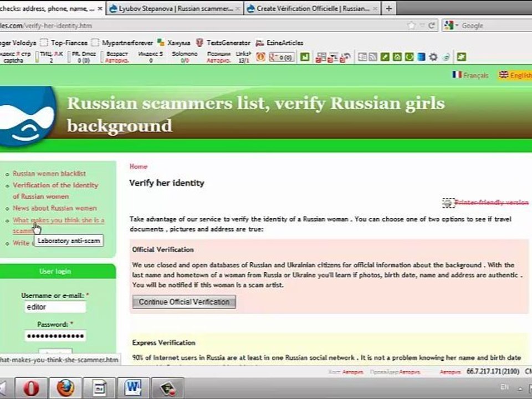
Task: Click the printer icon beside Printer-friendly version
Action: [x=448, y=203]
